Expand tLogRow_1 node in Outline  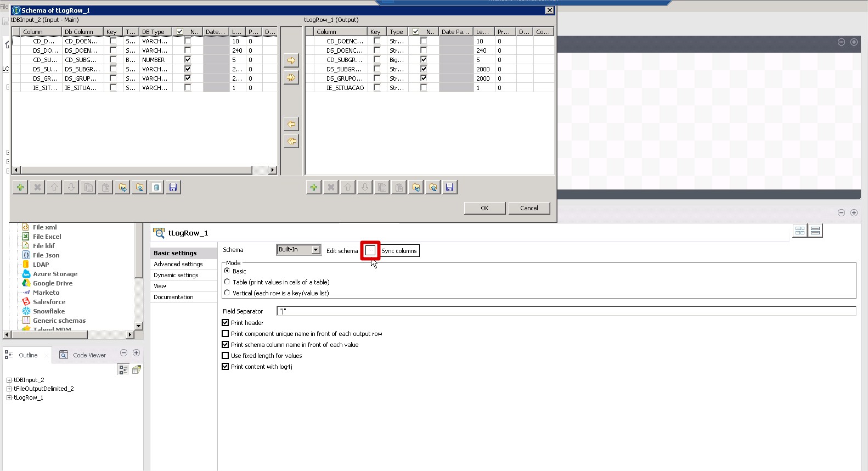(x=9, y=397)
